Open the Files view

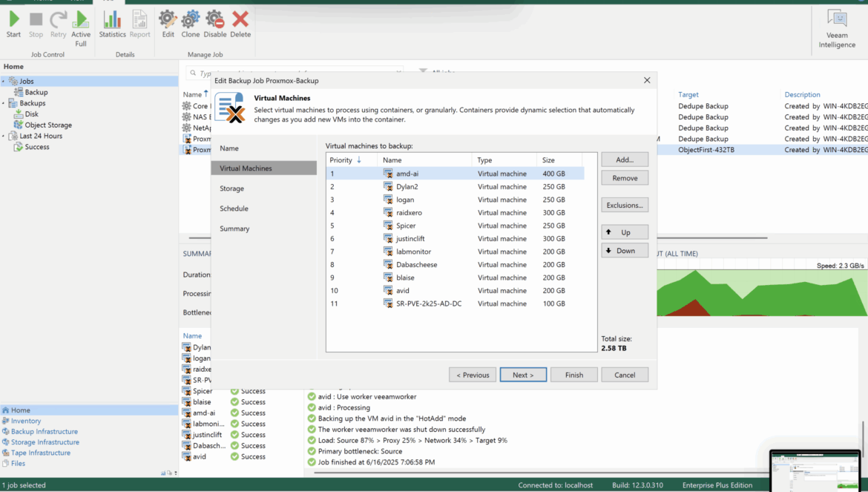pyautogui.click(x=18, y=463)
